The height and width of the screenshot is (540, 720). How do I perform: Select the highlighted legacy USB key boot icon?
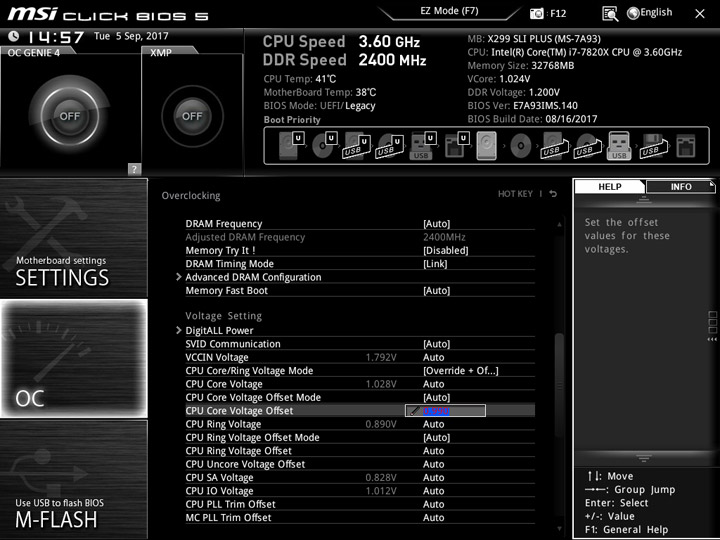click(619, 146)
